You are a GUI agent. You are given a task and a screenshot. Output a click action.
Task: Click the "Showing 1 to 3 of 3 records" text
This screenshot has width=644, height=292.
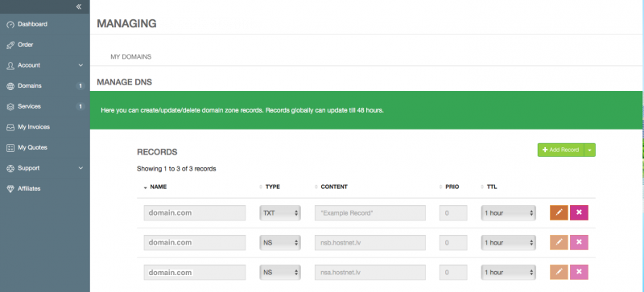176,169
